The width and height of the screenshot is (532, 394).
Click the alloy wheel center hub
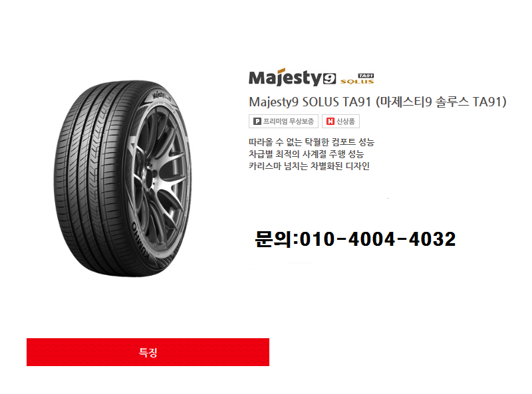tap(150, 177)
